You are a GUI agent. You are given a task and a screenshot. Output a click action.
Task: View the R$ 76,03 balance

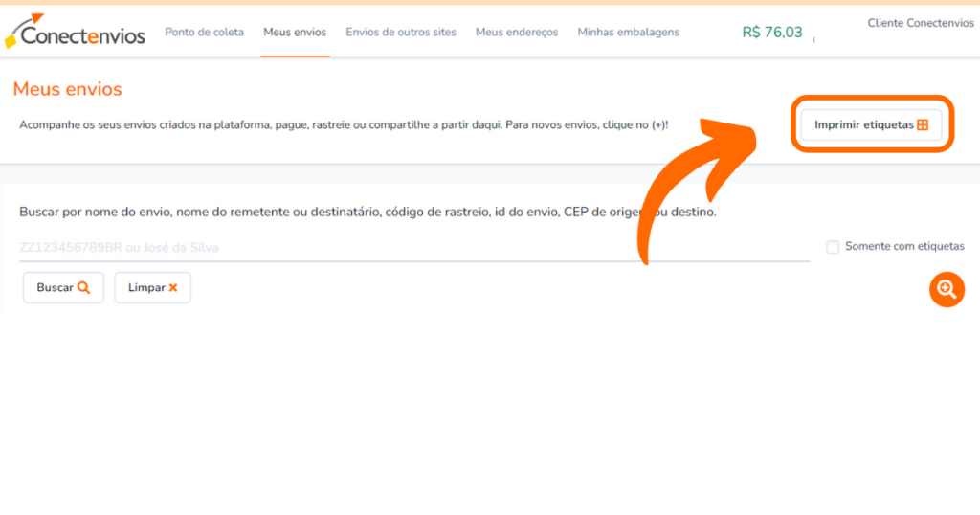(772, 33)
